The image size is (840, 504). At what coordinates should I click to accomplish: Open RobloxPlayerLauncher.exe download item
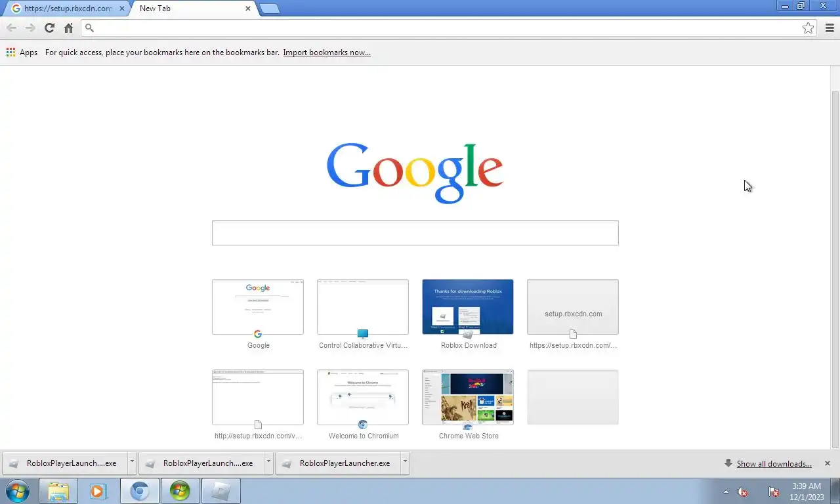point(338,463)
